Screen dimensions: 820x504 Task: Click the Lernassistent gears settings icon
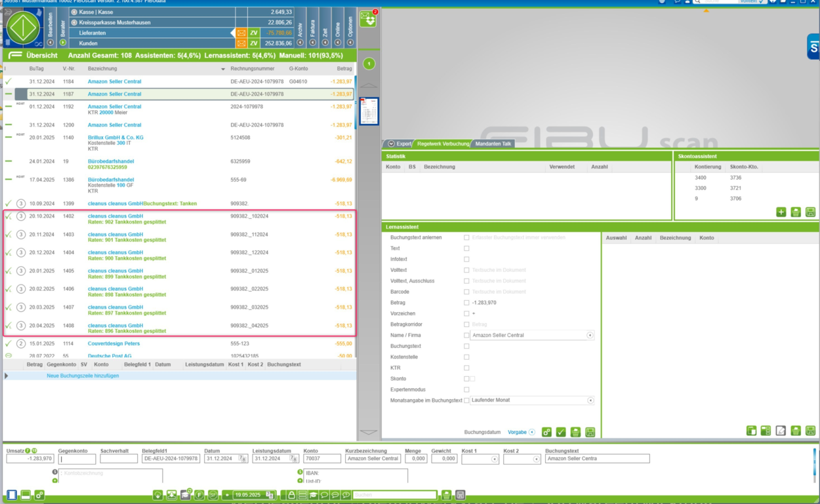546,432
